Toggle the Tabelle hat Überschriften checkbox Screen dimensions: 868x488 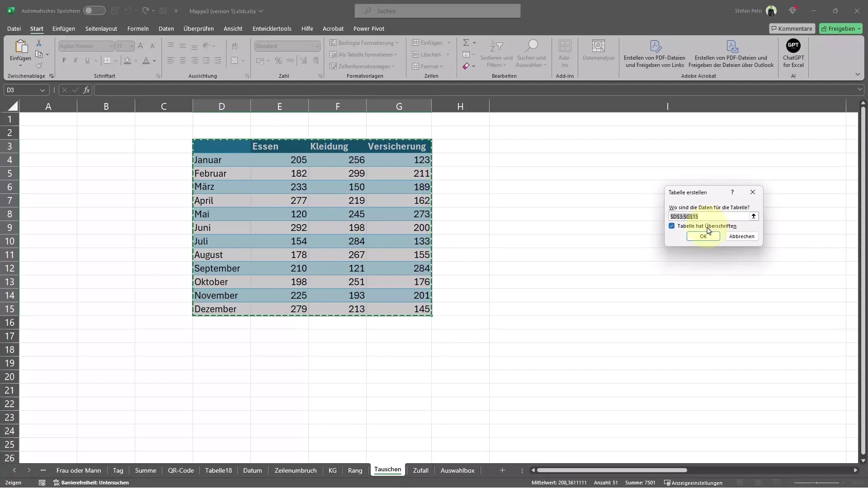coord(672,226)
